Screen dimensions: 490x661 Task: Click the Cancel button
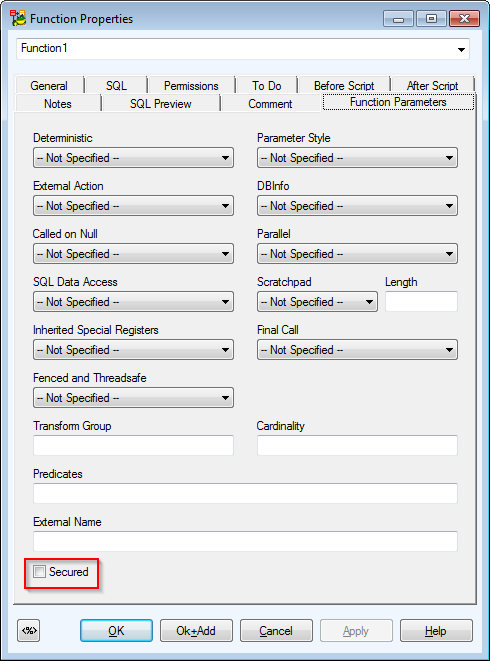click(276, 631)
